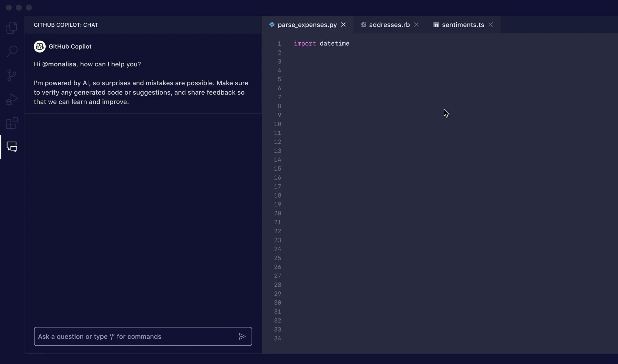Image resolution: width=618 pixels, height=364 pixels.
Task: Open the Extensions blocks icon
Action: 12,123
